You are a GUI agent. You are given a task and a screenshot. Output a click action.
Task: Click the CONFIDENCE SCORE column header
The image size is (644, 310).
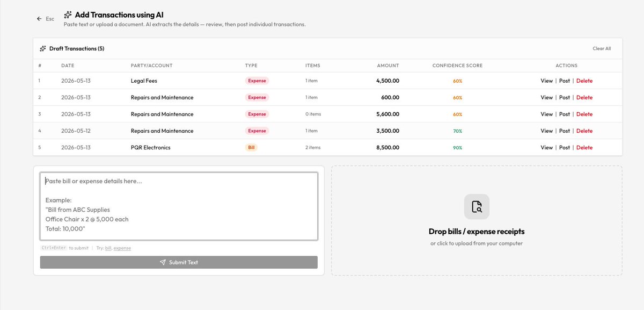[x=457, y=66]
